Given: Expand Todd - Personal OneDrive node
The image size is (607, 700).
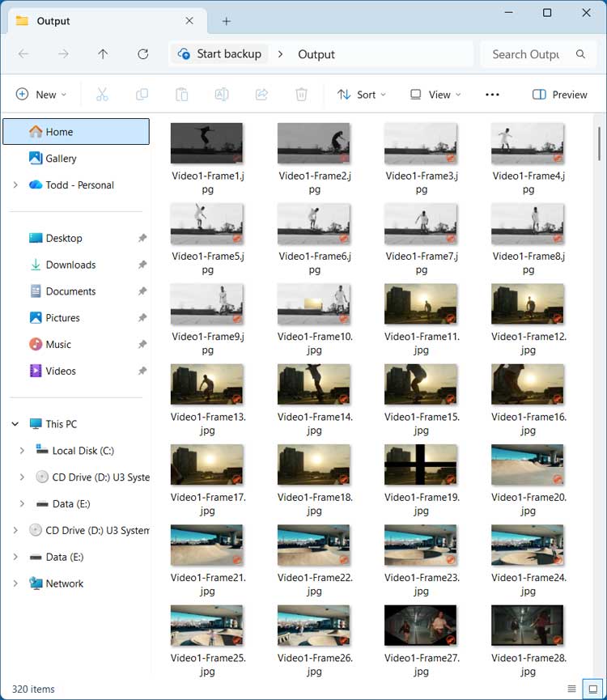Looking at the screenshot, I should click(x=15, y=185).
